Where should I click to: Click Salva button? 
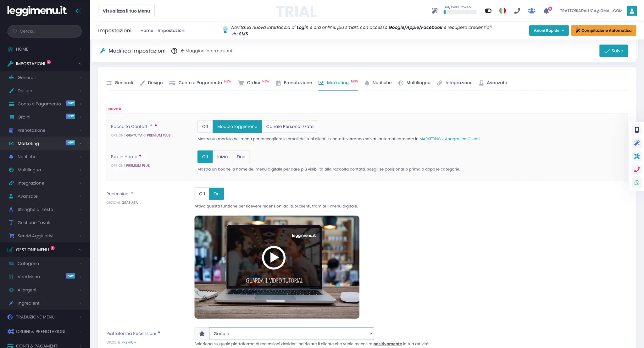pyautogui.click(x=613, y=51)
